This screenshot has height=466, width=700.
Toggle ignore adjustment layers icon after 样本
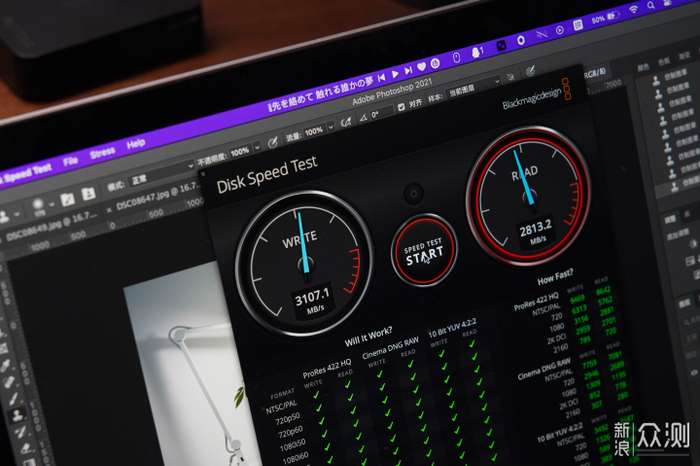point(511,77)
